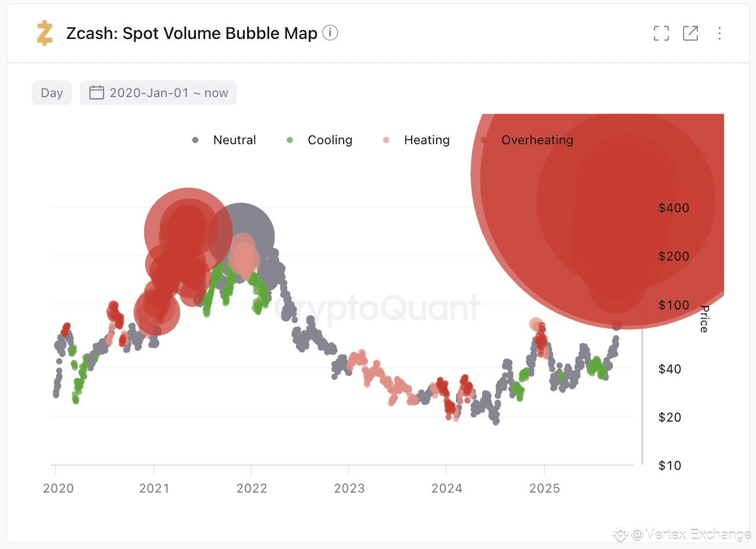Toggle the Cooling legend series
This screenshot has width=756, height=549.
(x=319, y=140)
